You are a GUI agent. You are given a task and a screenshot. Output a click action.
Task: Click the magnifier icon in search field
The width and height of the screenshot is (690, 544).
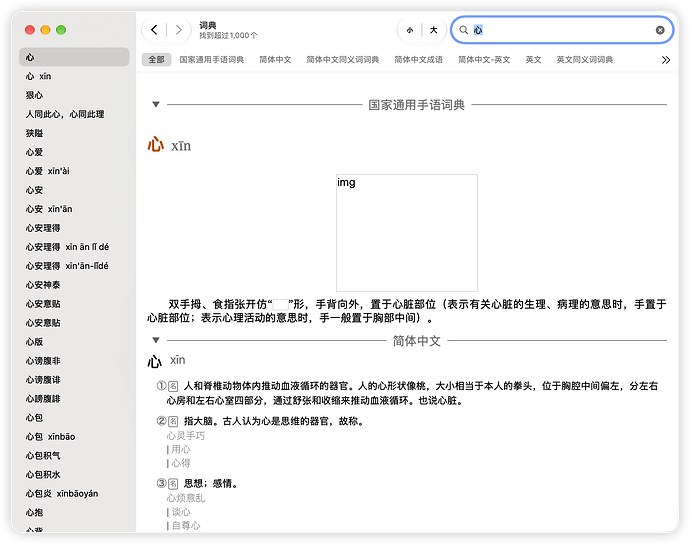click(x=463, y=30)
